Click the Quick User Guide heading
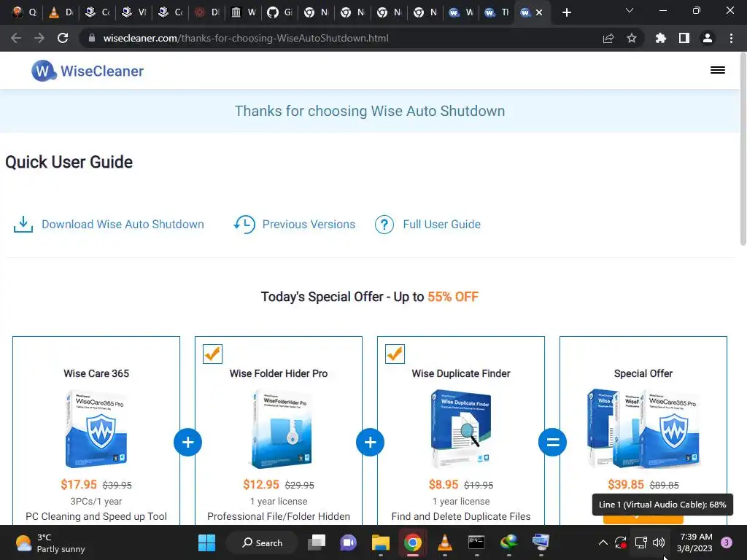This screenshot has width=747, height=560. pyautogui.click(x=69, y=162)
